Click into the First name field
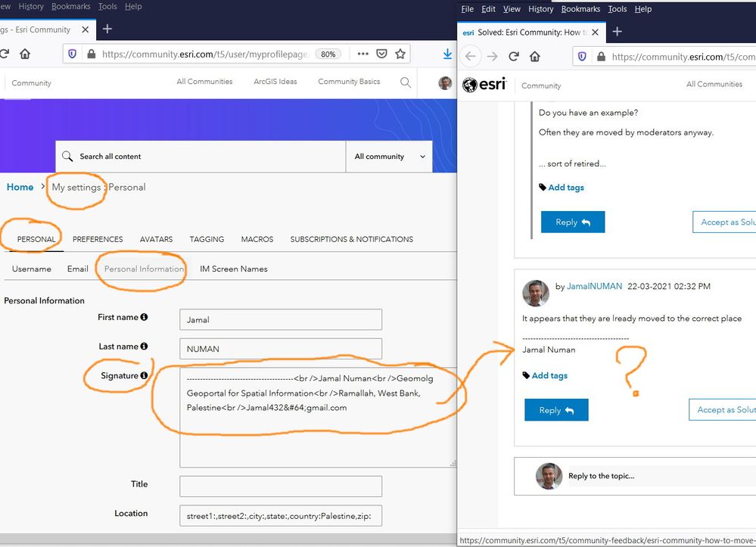756x547 pixels. (x=281, y=319)
